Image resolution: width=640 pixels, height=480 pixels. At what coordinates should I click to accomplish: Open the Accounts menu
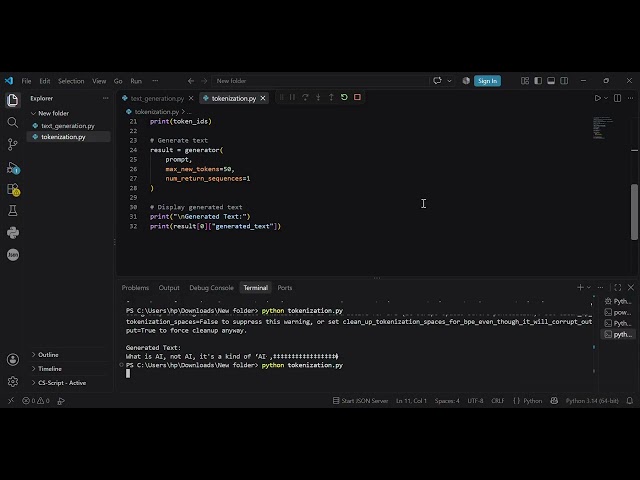13,360
